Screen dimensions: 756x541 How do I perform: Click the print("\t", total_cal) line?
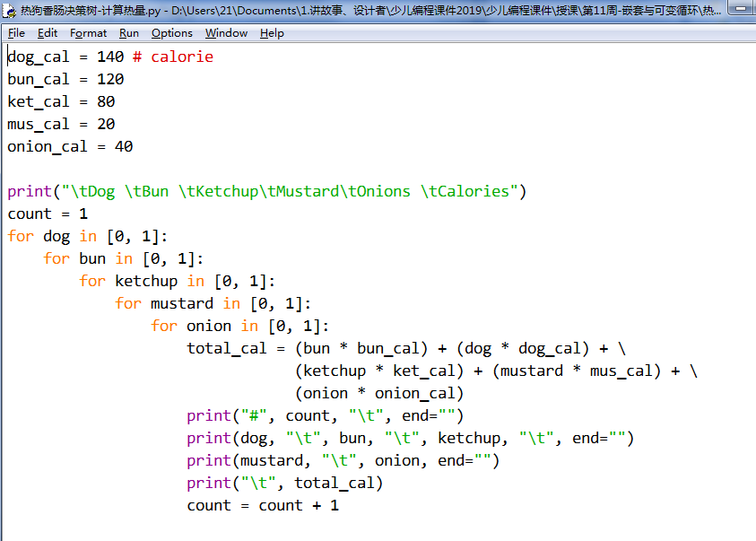285,484
